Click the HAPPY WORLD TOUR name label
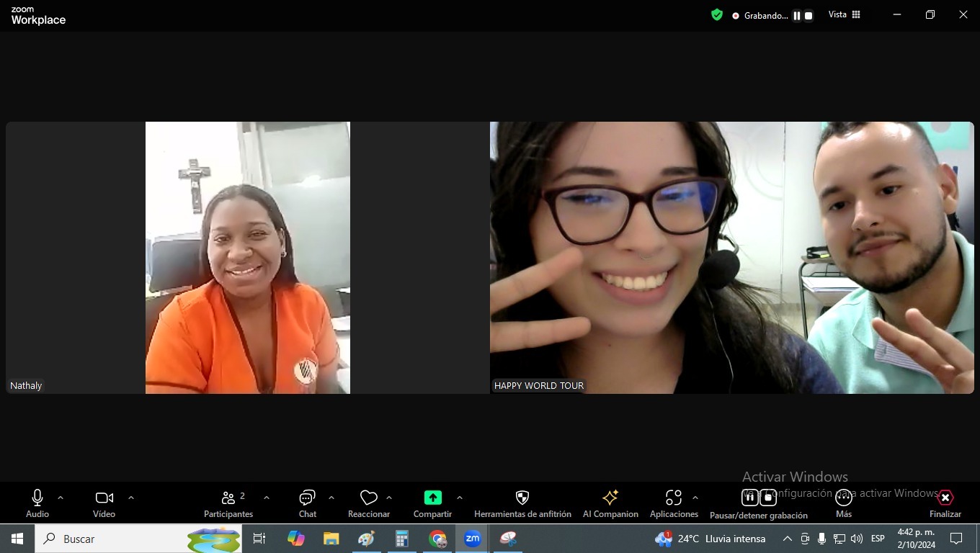This screenshot has width=980, height=553. 539,386
